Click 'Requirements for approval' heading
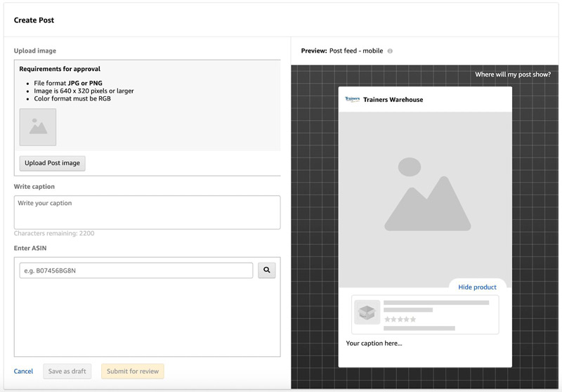 [x=60, y=69]
